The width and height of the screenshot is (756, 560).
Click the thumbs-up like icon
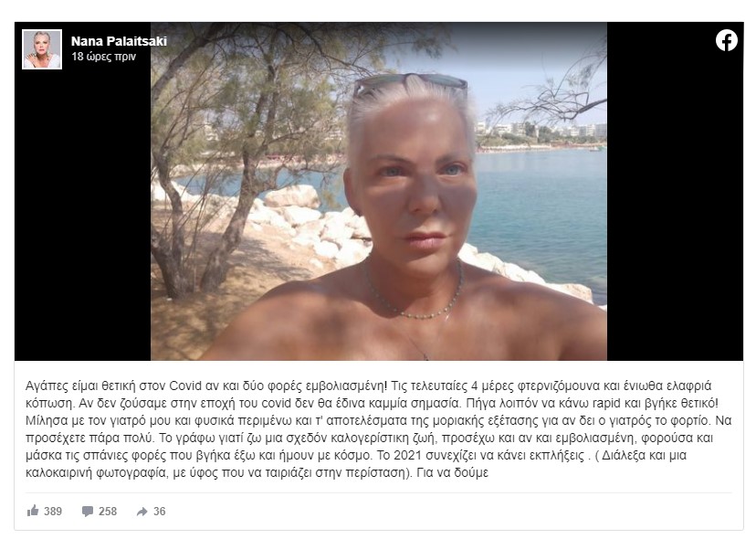[33, 511]
